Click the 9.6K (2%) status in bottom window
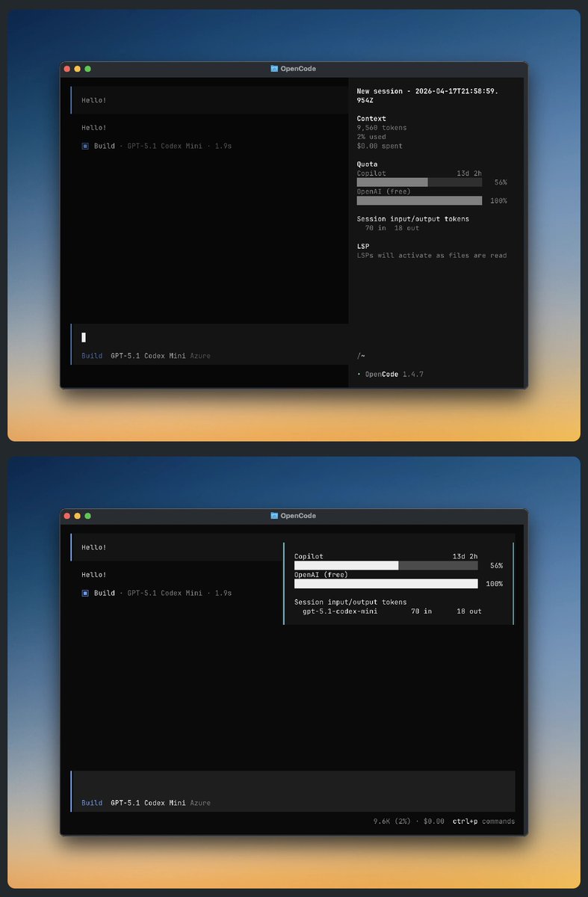This screenshot has height=897, width=588. [x=392, y=822]
